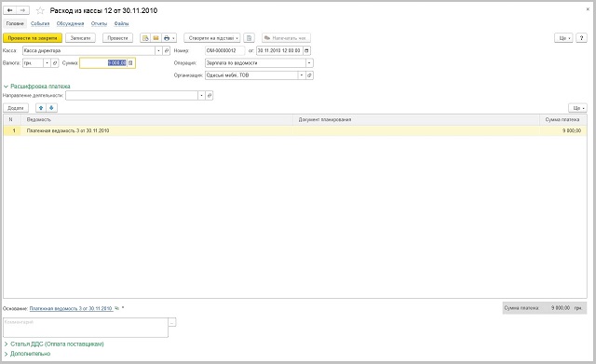Expand the Дополнительно section
Image resolution: width=596 pixels, height=364 pixels.
pyautogui.click(x=27, y=354)
